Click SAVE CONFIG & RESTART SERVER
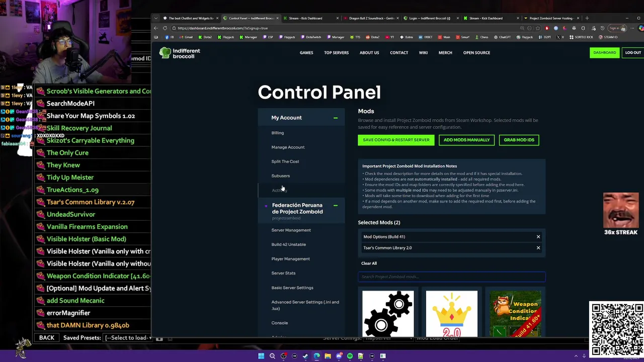This screenshot has height=362, width=644. [x=396, y=140]
